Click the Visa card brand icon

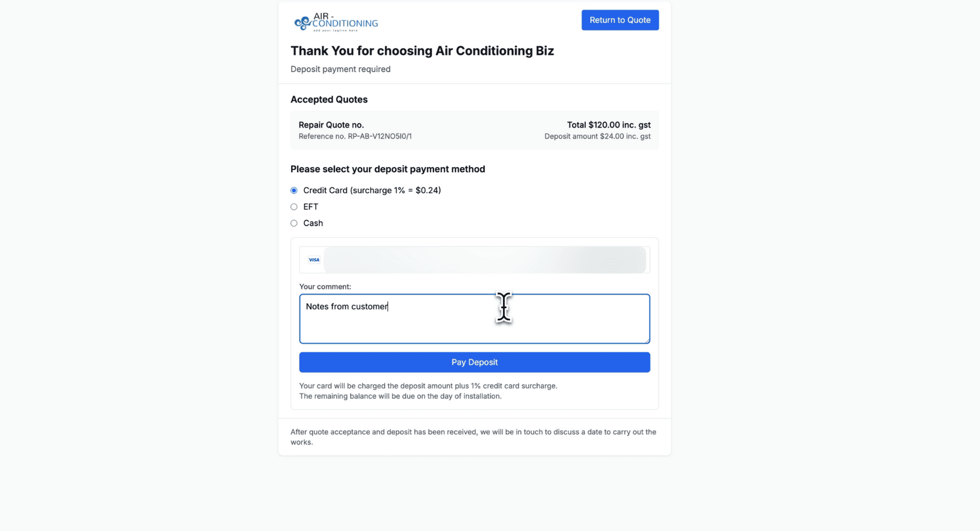coord(314,260)
